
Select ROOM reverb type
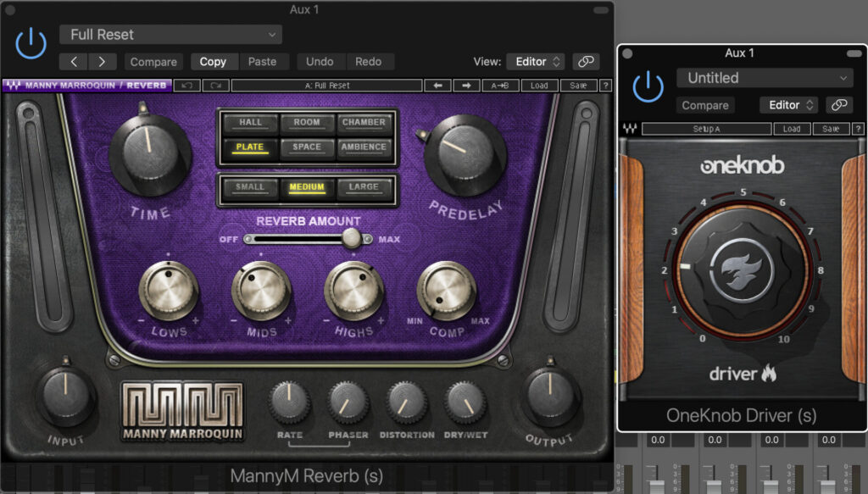click(x=307, y=122)
